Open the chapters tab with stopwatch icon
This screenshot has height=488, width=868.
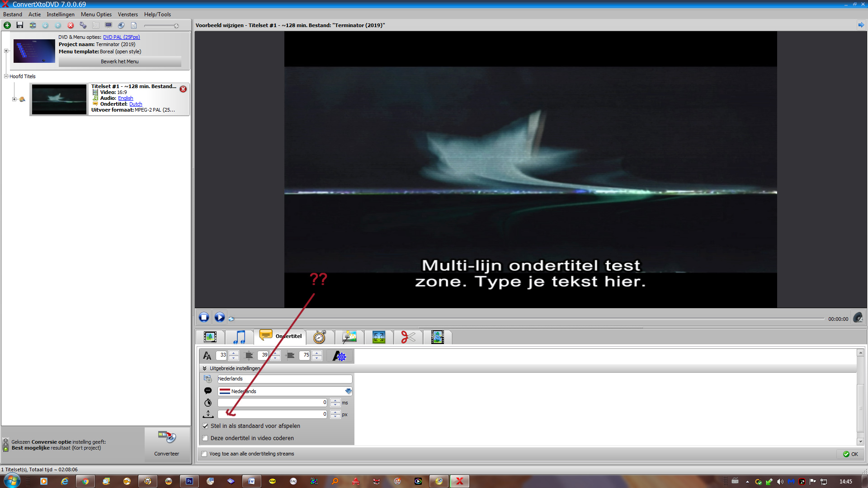(x=320, y=337)
